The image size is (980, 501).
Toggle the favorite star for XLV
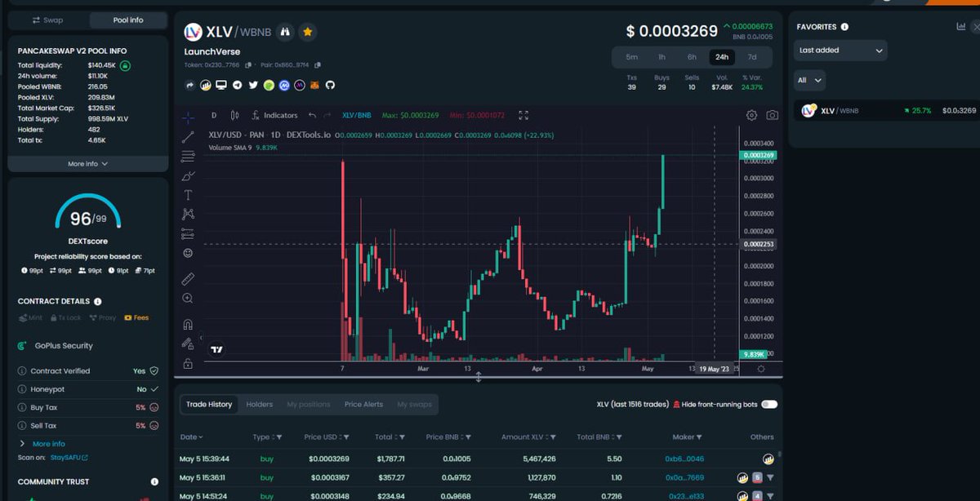pyautogui.click(x=308, y=32)
